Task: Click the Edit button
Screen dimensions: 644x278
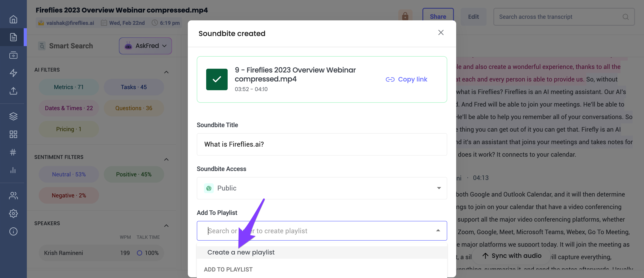Action: 473,17
